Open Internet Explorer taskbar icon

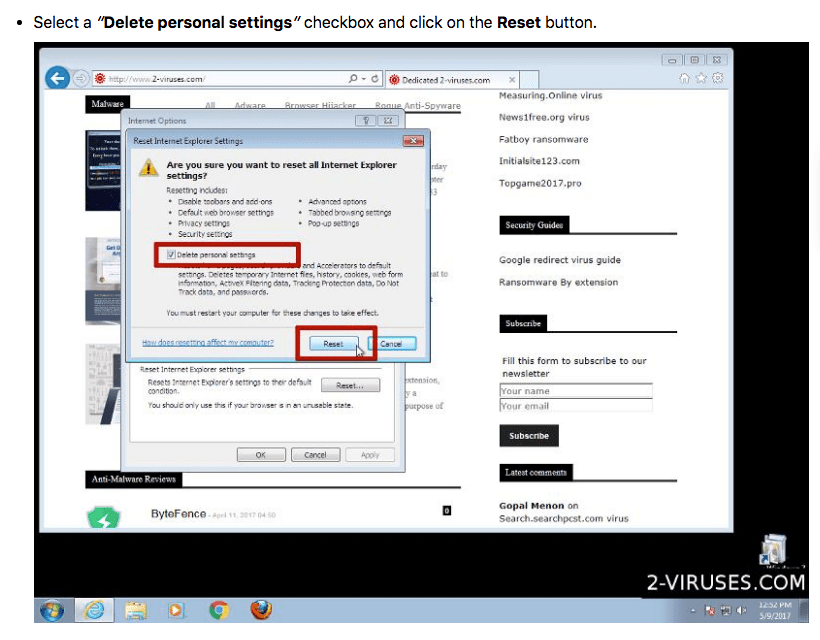click(x=94, y=610)
